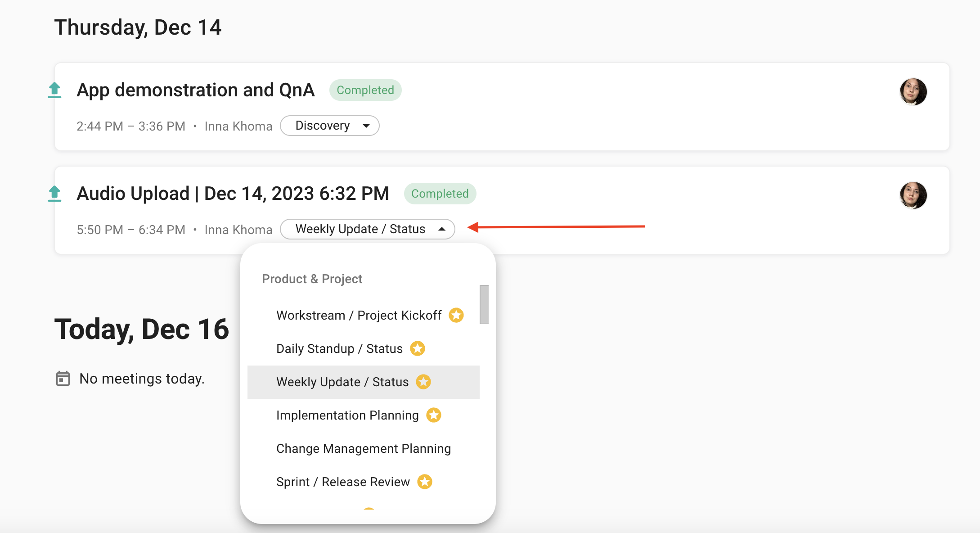Open the Discovery meeting type dropdown
The width and height of the screenshot is (980, 533).
(x=330, y=126)
